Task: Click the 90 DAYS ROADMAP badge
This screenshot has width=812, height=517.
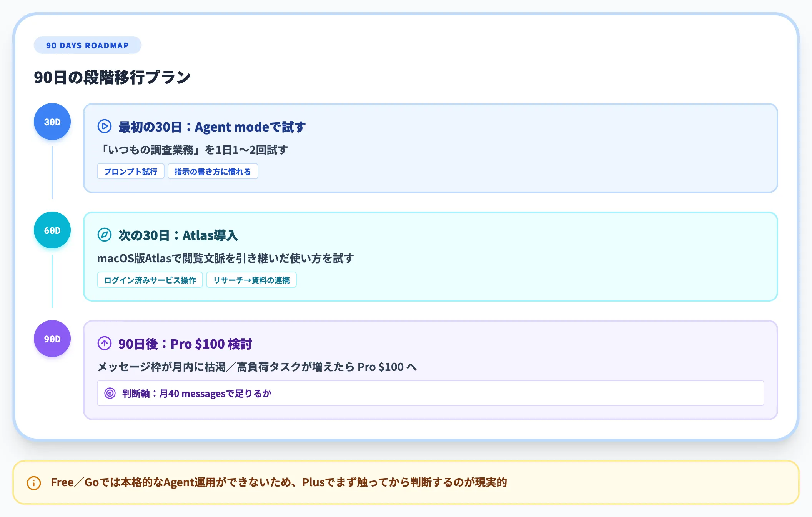Action: pos(88,45)
